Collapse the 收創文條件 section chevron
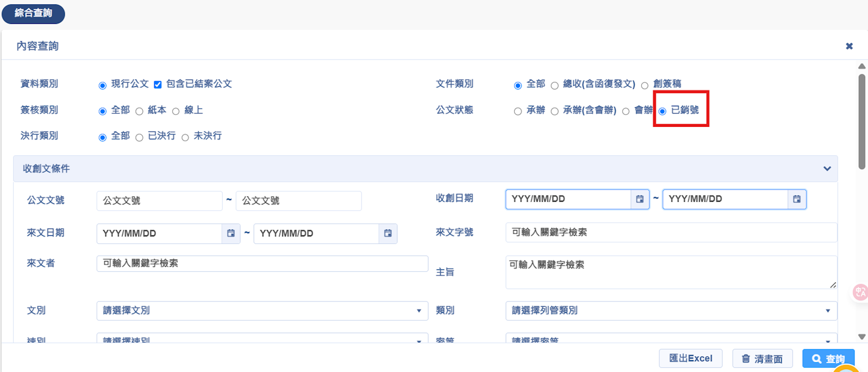 (x=827, y=169)
